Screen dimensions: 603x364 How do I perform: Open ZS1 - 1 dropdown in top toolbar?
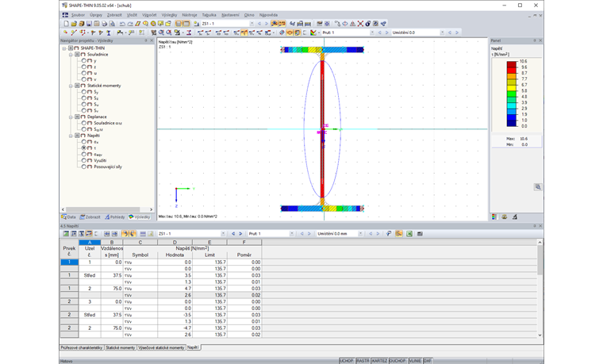(x=252, y=24)
